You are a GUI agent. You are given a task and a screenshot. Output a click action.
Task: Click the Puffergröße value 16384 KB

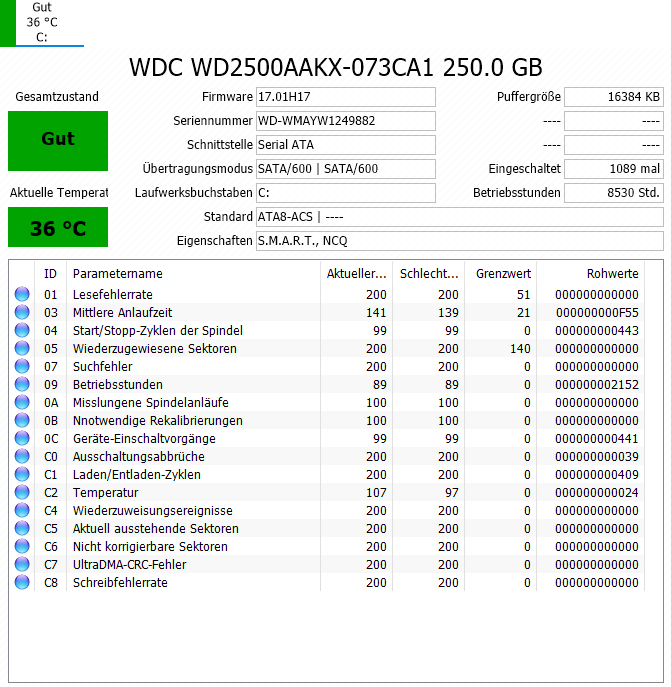(614, 97)
